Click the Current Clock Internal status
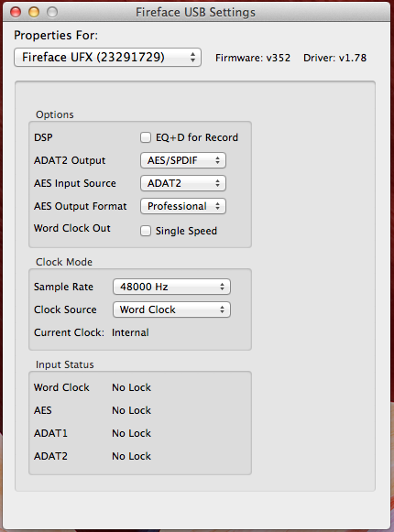This screenshot has height=532, width=394. pos(130,332)
